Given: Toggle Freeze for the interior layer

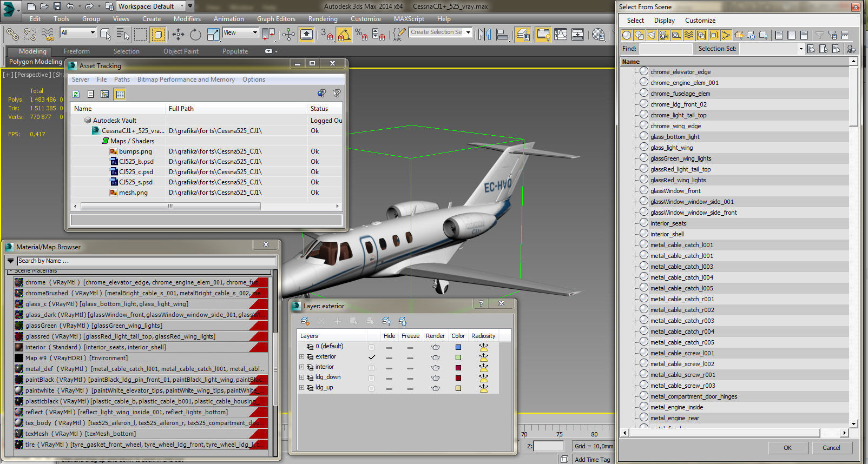Looking at the screenshot, I should pos(410,368).
